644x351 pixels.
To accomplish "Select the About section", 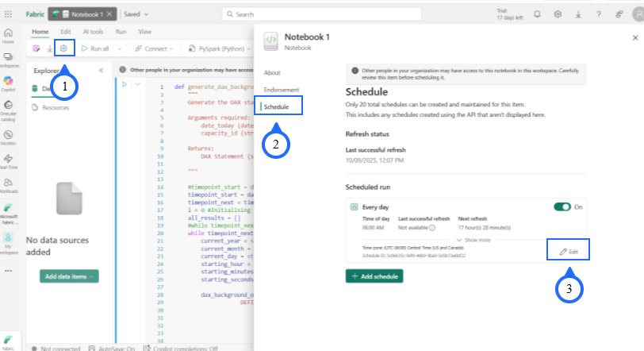I will (271, 71).
